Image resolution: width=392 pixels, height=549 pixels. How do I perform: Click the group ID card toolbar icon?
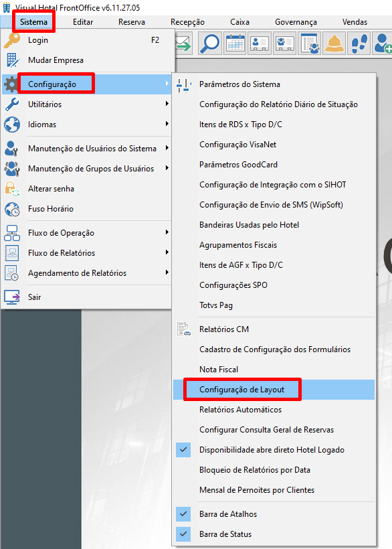pos(285,44)
